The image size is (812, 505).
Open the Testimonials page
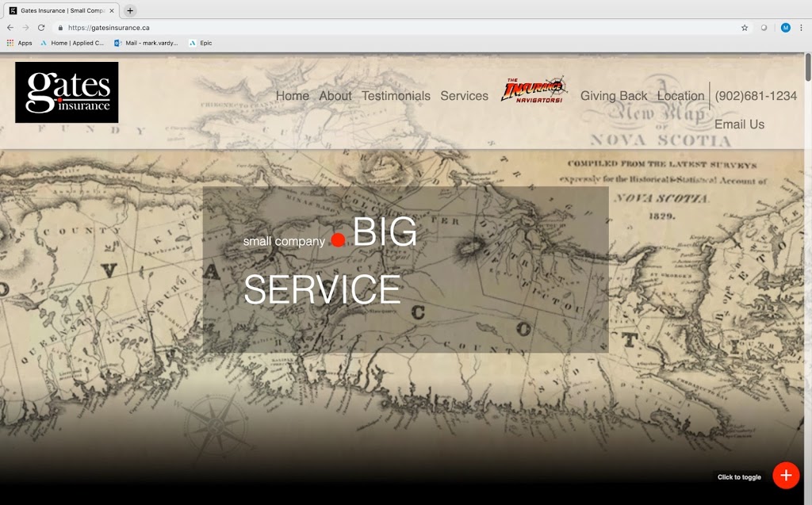point(396,96)
